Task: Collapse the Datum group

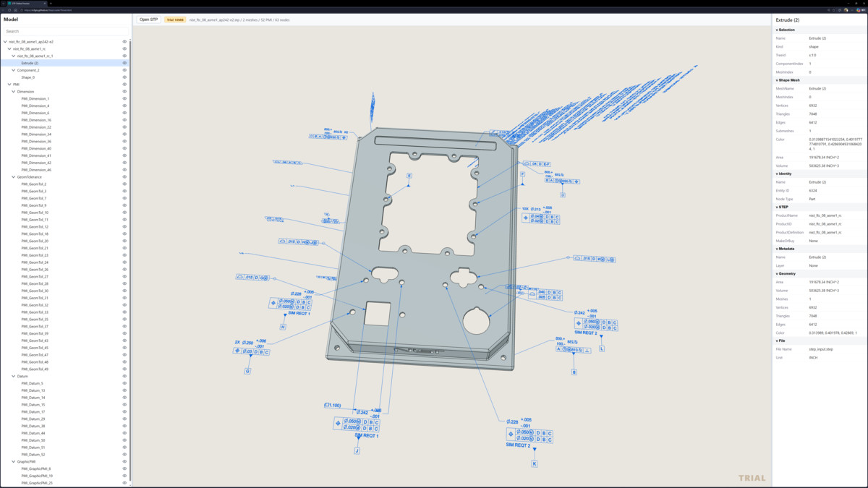Action: tap(14, 376)
